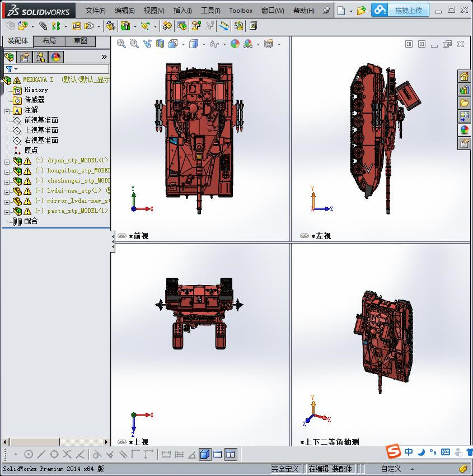Open the PropertyManager tab icon
The height and width of the screenshot is (476, 473).
25,57
